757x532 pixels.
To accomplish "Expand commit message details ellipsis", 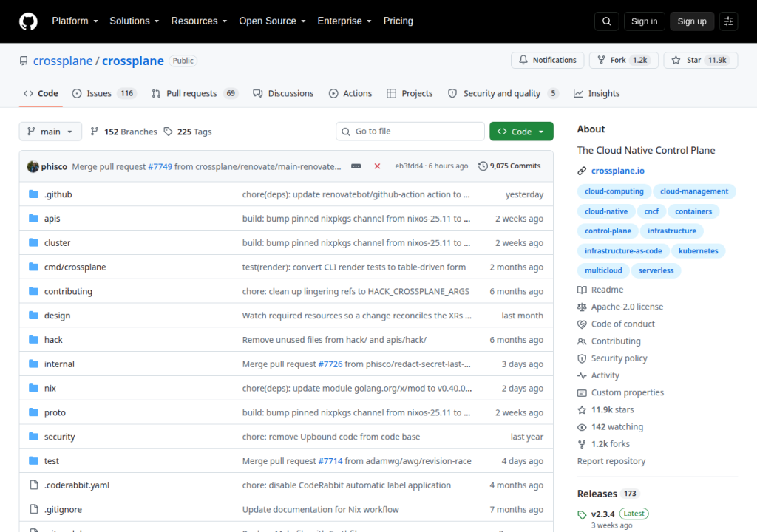I will click(x=356, y=166).
